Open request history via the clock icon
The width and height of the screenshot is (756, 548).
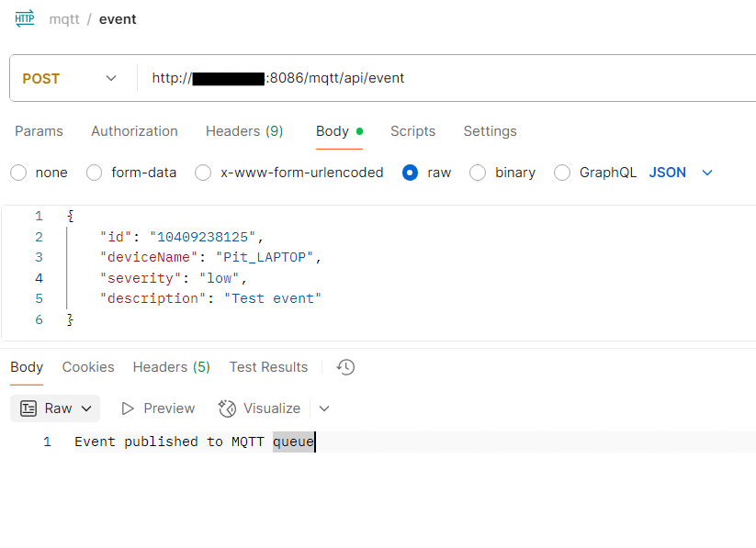pos(345,367)
